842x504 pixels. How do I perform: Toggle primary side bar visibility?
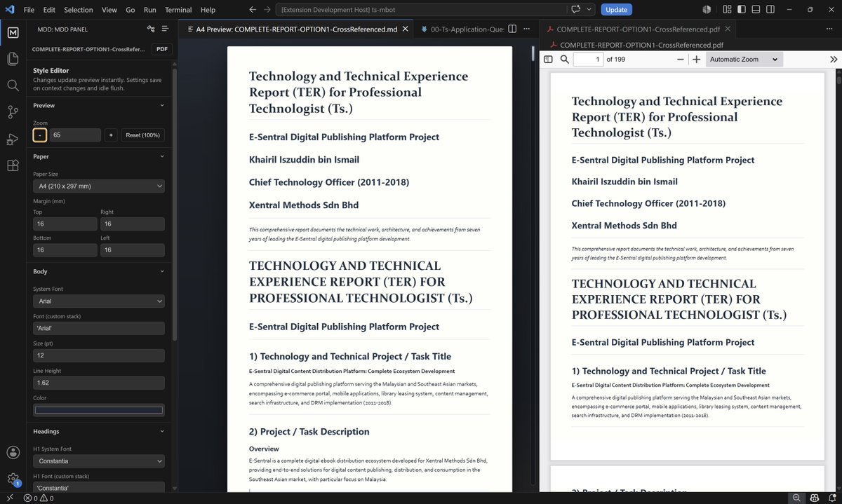coord(740,10)
